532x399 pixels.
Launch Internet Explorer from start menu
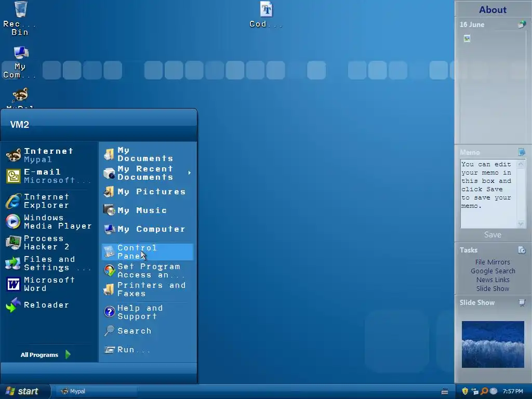pyautogui.click(x=49, y=201)
